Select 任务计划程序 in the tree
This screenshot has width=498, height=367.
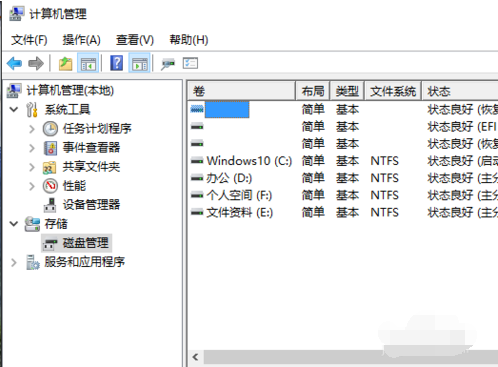click(97, 128)
